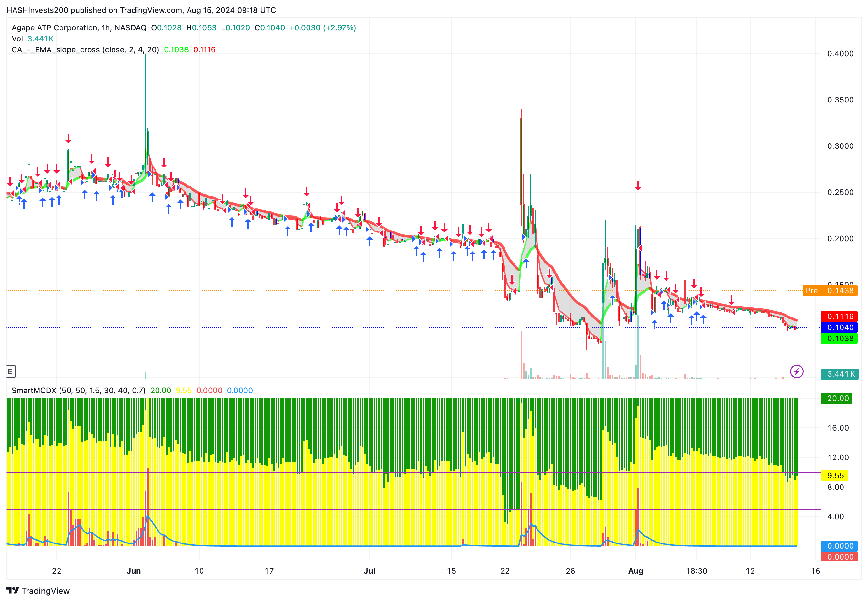Click the green 20.00 indicator label
The image size is (868, 602).
[x=837, y=398]
